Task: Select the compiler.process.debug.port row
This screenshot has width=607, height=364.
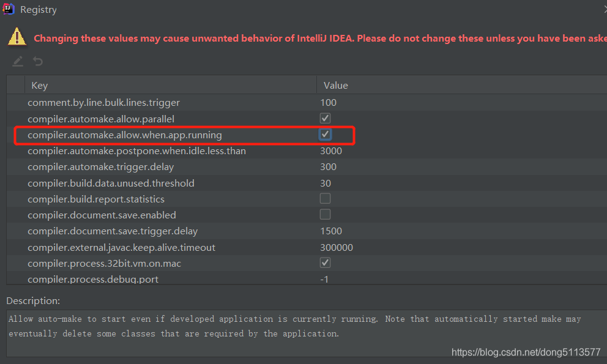Action: coord(93,280)
